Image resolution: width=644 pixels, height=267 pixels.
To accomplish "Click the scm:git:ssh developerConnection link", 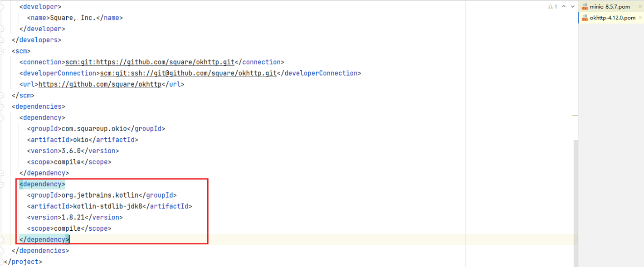I will [188, 73].
